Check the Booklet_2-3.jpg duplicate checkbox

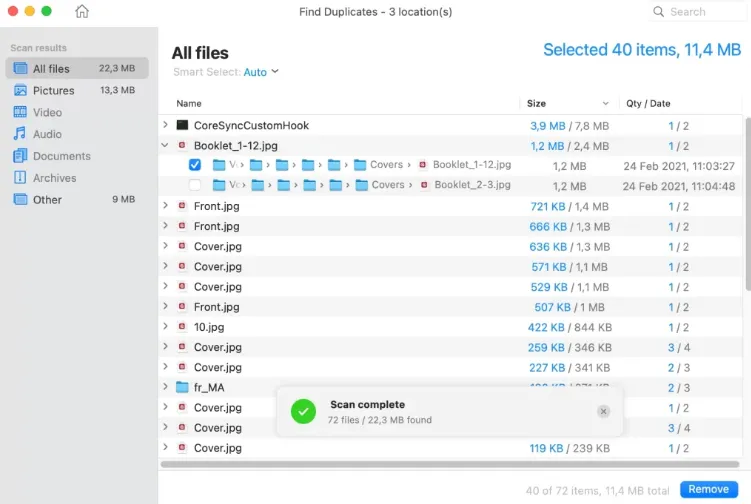point(194,185)
